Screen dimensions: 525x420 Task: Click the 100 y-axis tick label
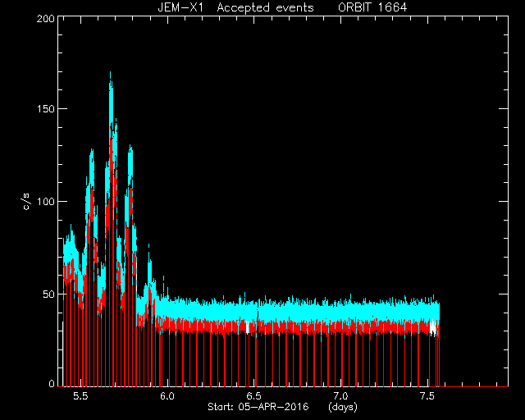(46, 202)
